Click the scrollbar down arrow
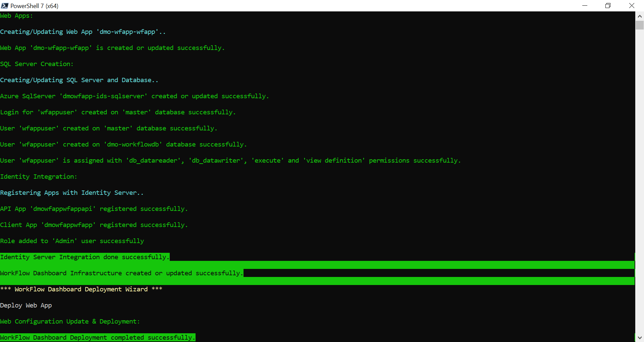This screenshot has height=342, width=644. [640, 338]
